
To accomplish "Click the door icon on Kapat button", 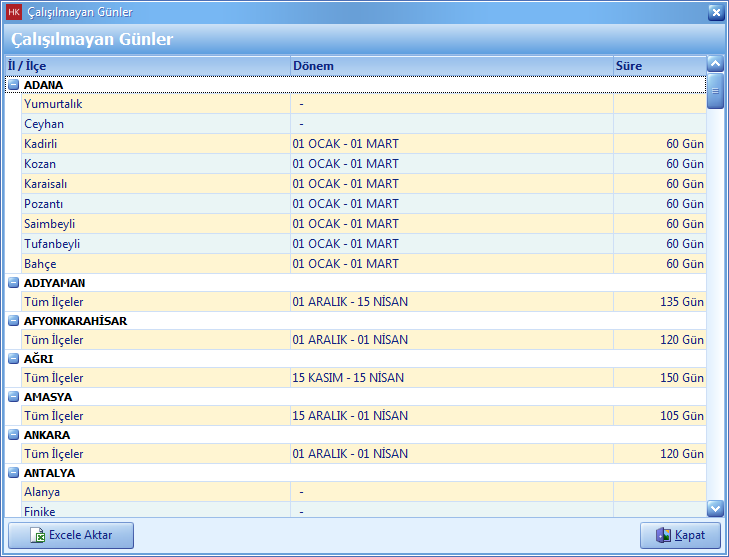I will (x=663, y=535).
